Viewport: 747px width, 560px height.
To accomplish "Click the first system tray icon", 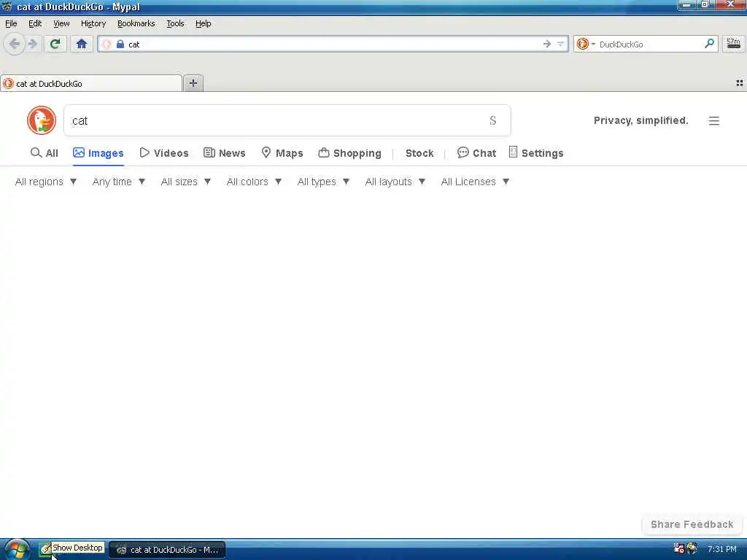I will point(678,548).
